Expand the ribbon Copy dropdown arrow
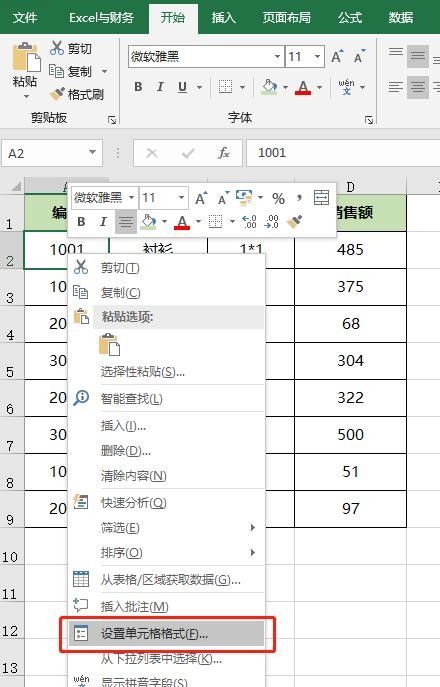This screenshot has height=687, width=440. click(104, 71)
